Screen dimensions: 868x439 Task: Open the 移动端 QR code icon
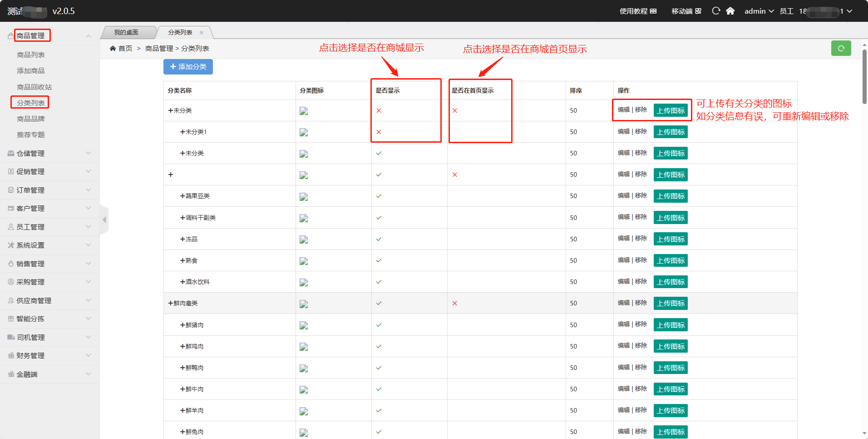click(x=698, y=11)
